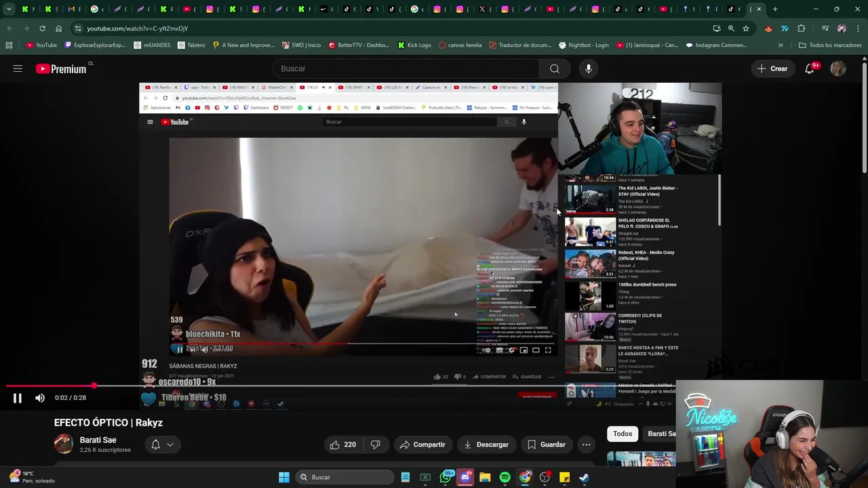
Task: Click the install/cast icon in address bar
Action: point(717,28)
